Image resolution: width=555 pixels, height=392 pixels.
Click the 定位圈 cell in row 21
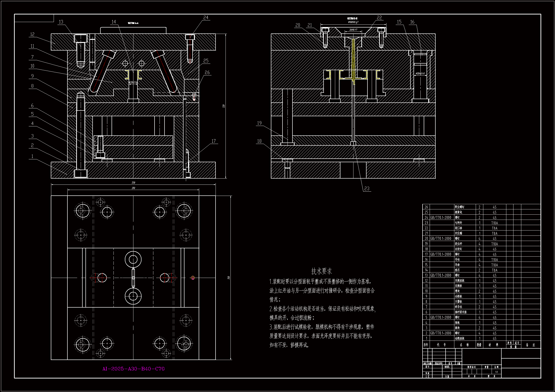(x=459, y=233)
